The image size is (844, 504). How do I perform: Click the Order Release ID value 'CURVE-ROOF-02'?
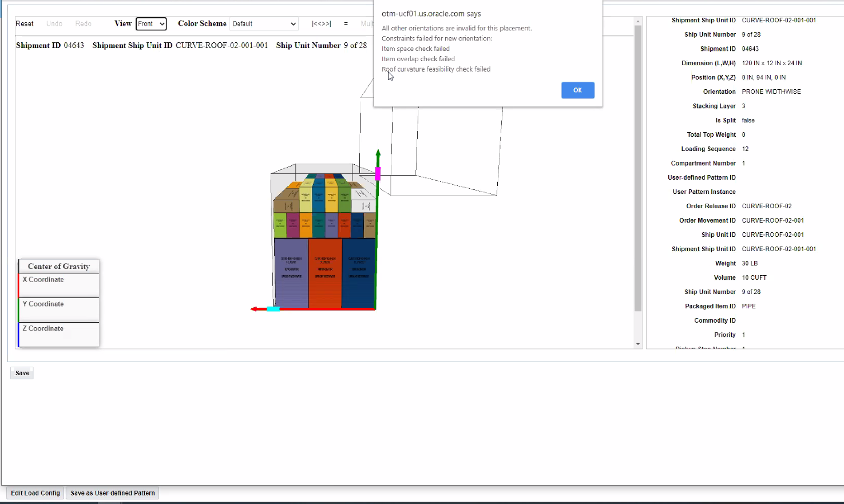[x=767, y=206]
